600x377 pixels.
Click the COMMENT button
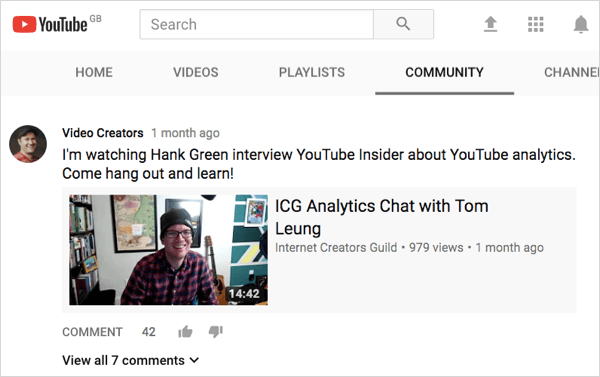[x=92, y=332]
